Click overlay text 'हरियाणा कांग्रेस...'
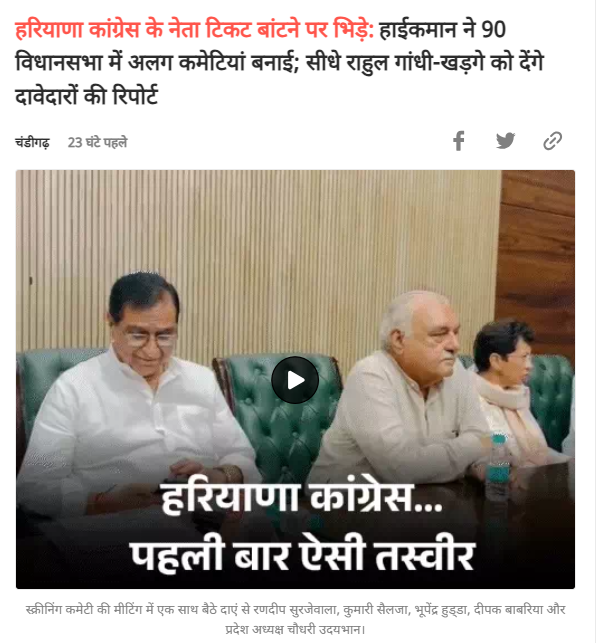Image resolution: width=596 pixels, height=643 pixels. point(301,498)
